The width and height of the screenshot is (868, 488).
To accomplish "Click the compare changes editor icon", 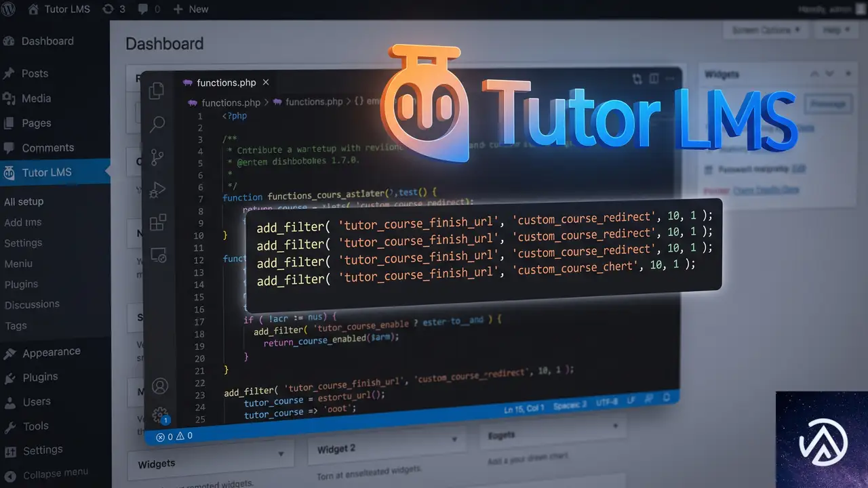I will click(637, 79).
